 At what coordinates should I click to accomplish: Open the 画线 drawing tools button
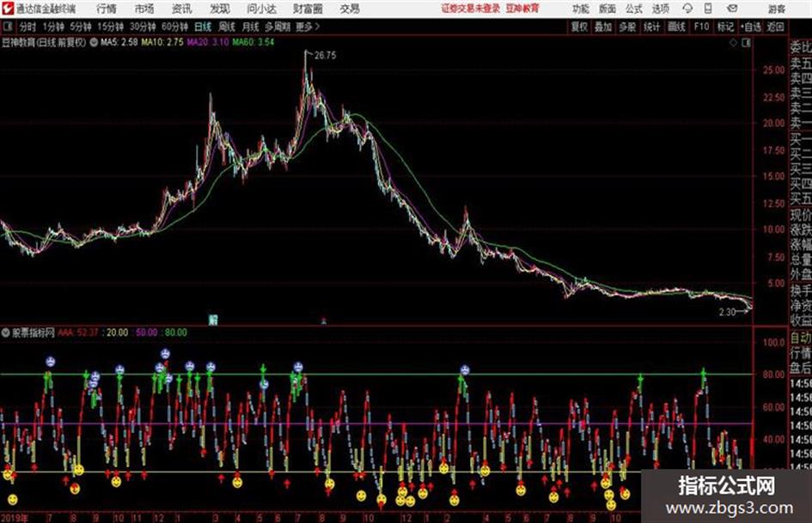(x=676, y=27)
